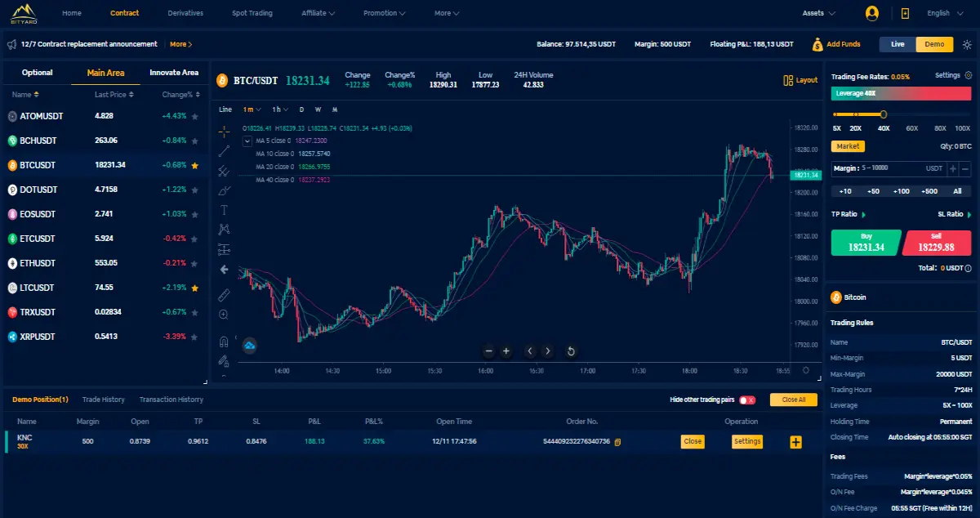Favorite the ATOMUSDT pair star
This screenshot has height=518, width=980.
(195, 116)
